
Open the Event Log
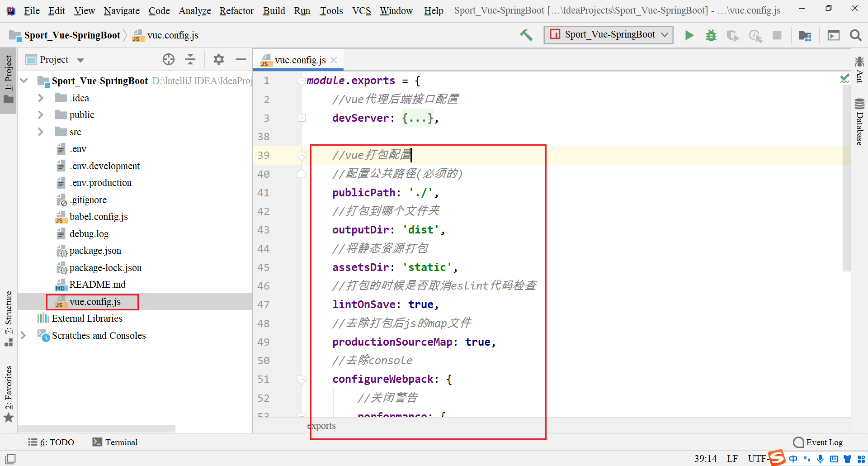(x=818, y=442)
